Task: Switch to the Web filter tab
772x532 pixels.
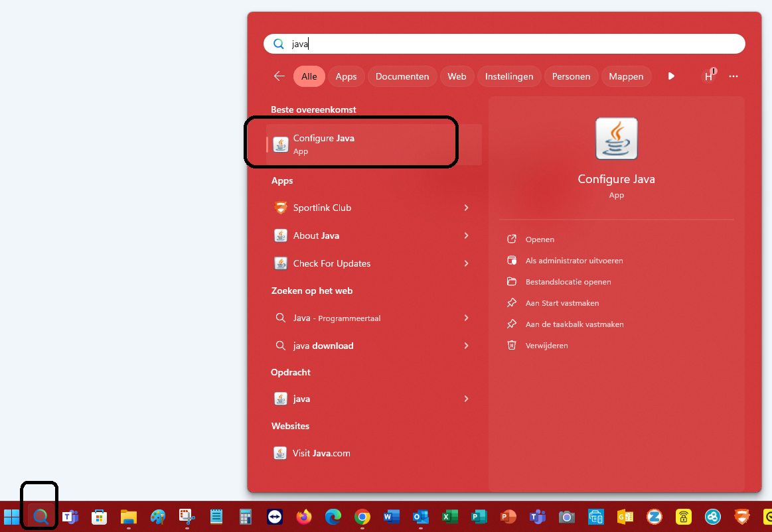Action: 457,76
